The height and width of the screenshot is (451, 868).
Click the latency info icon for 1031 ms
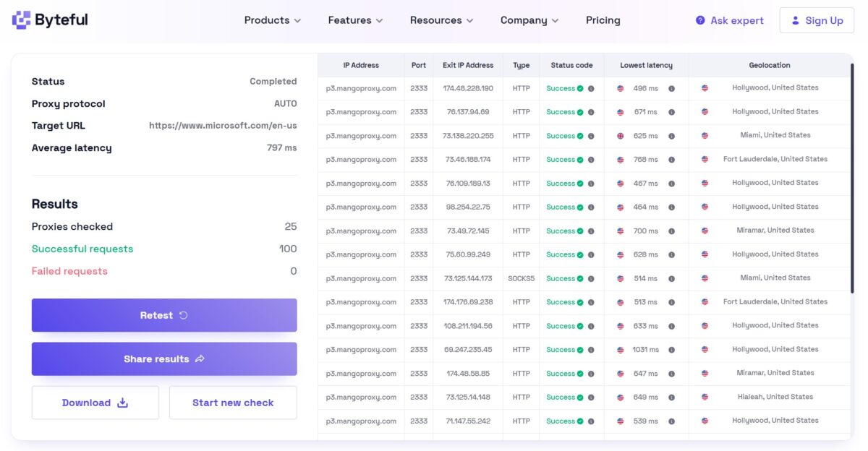click(x=671, y=350)
